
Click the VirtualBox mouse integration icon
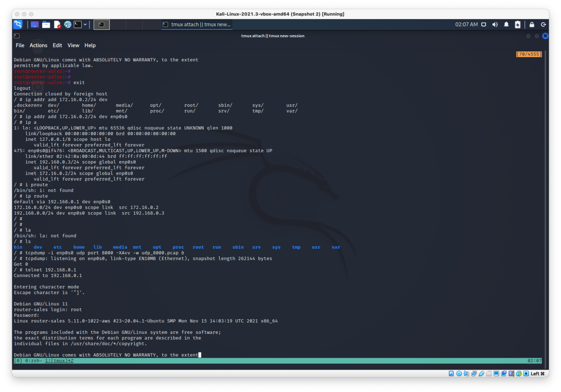pyautogui.click(x=518, y=373)
